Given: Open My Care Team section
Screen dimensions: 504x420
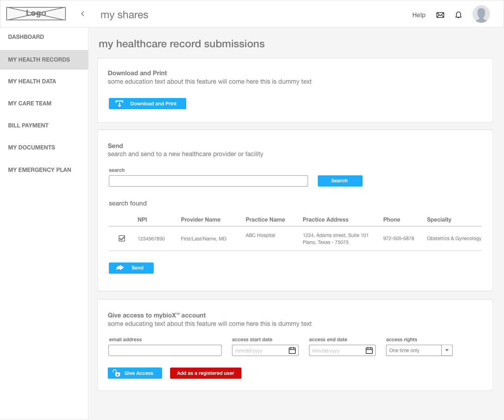Looking at the screenshot, I should click(x=30, y=103).
